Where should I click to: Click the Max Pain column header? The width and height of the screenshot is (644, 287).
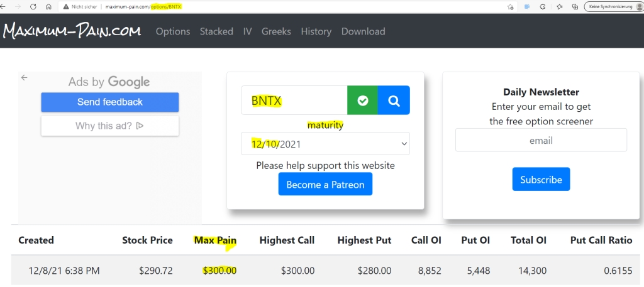pos(215,241)
